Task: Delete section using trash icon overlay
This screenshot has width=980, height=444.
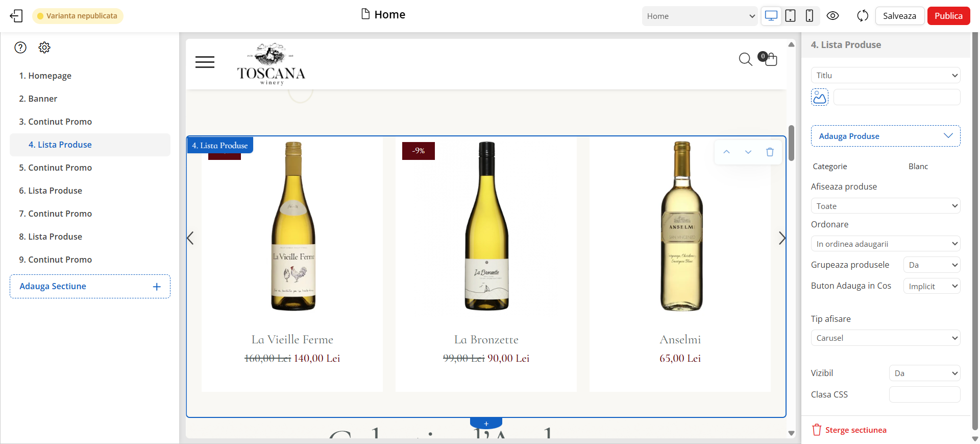Action: 770,152
